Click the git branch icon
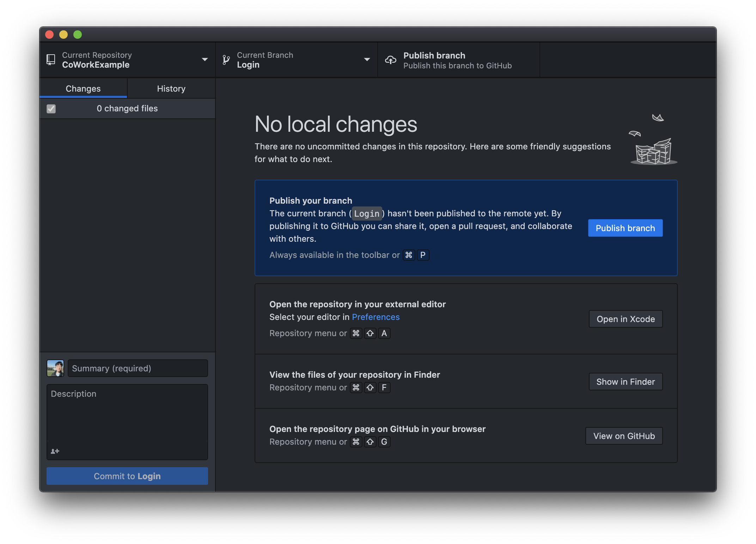This screenshot has width=756, height=544. coord(226,60)
